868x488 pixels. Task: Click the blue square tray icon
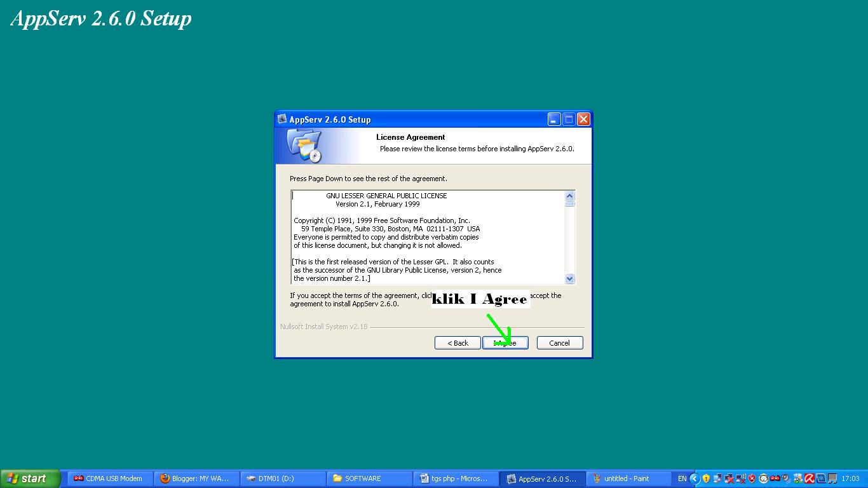click(821, 478)
